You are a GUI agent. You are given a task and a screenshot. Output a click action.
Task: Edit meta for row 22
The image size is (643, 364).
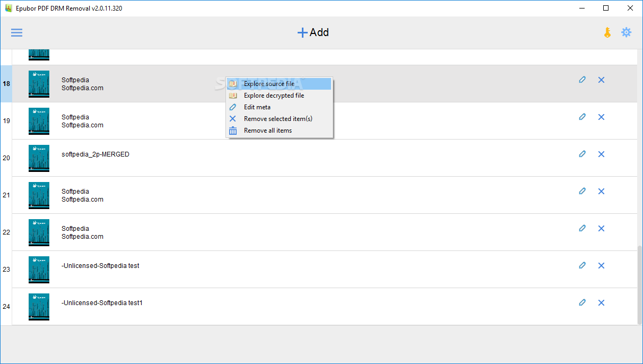pyautogui.click(x=582, y=228)
